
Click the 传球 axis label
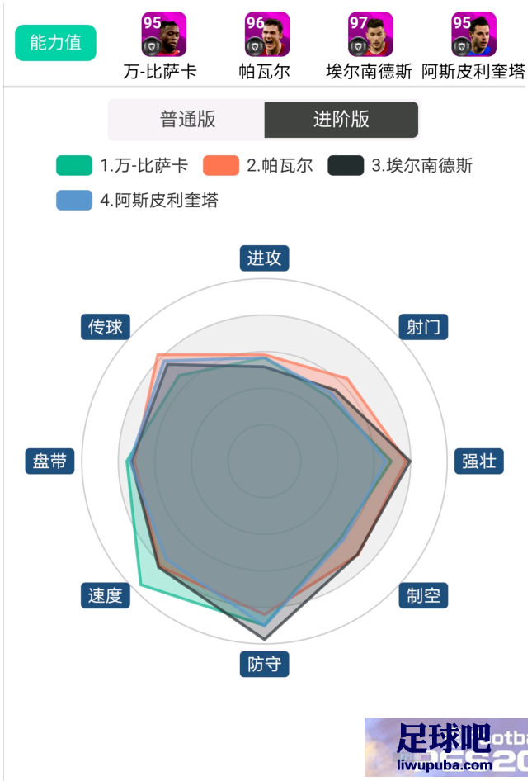pos(106,327)
